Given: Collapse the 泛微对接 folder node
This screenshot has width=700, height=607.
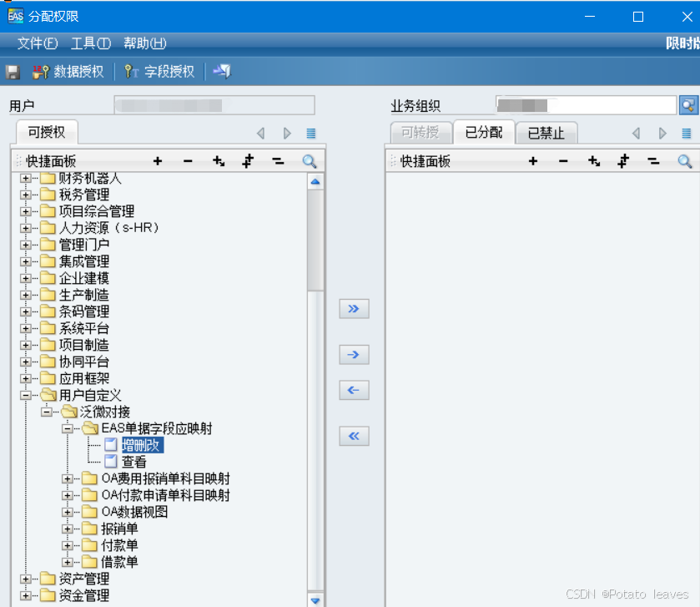Looking at the screenshot, I should point(46,412).
